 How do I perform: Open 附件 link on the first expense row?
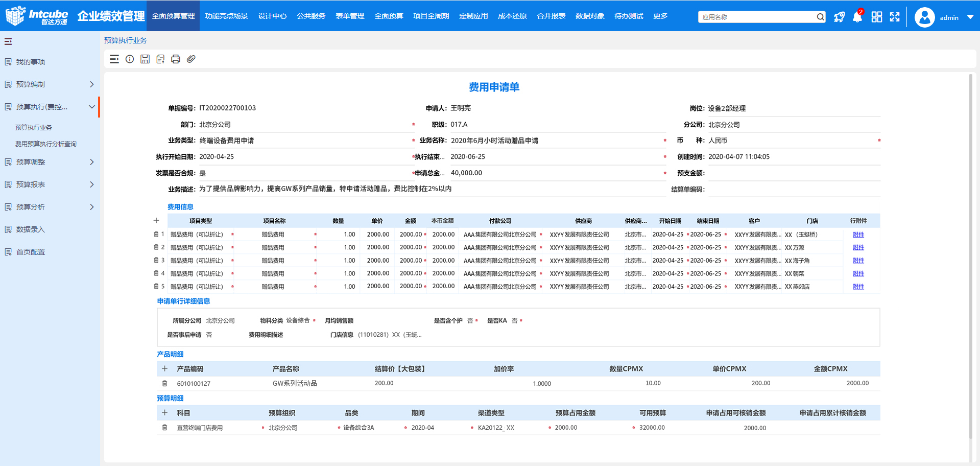click(x=858, y=234)
